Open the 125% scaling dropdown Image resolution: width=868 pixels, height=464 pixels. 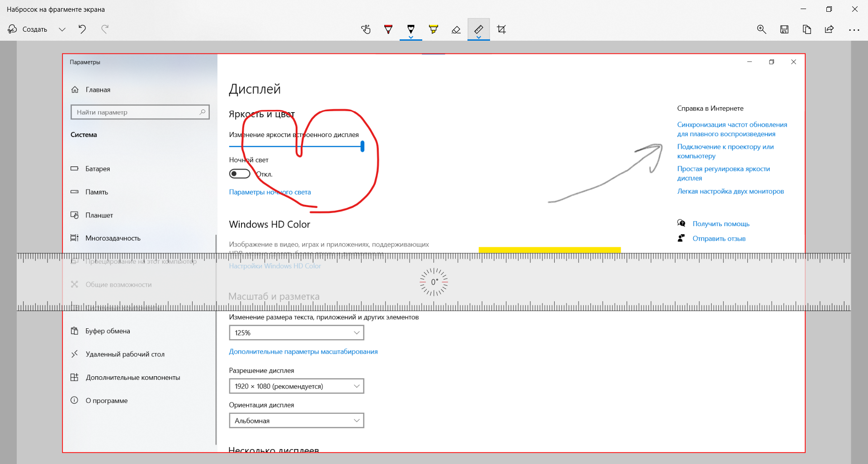click(x=297, y=333)
